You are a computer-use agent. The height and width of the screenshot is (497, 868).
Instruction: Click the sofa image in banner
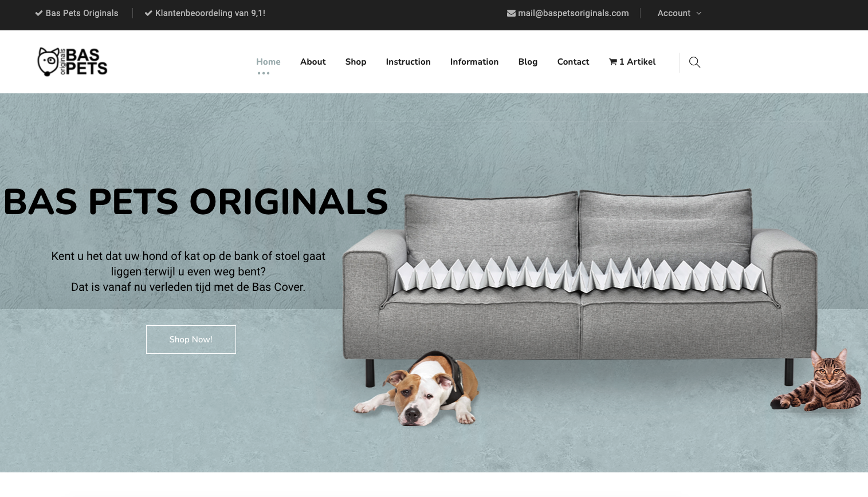pyautogui.click(x=580, y=287)
